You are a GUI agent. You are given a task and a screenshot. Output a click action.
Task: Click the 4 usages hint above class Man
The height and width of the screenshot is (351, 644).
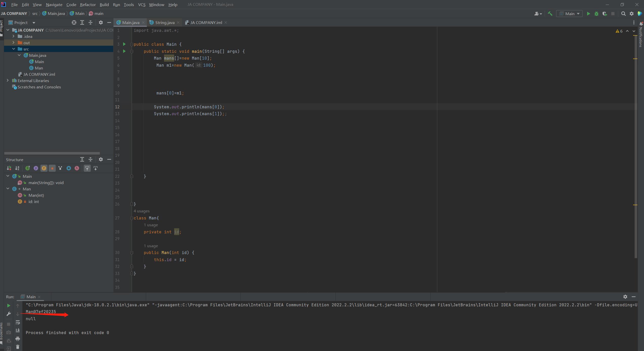point(142,211)
